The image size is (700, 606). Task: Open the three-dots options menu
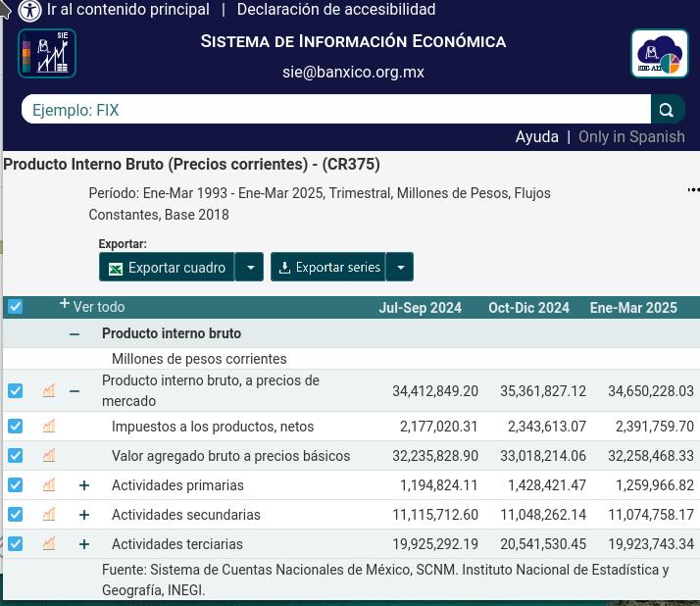pos(693,190)
